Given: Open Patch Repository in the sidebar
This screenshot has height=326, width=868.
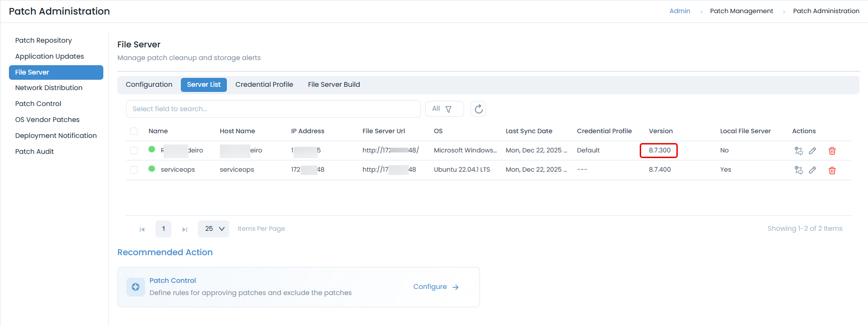Looking at the screenshot, I should click(43, 40).
